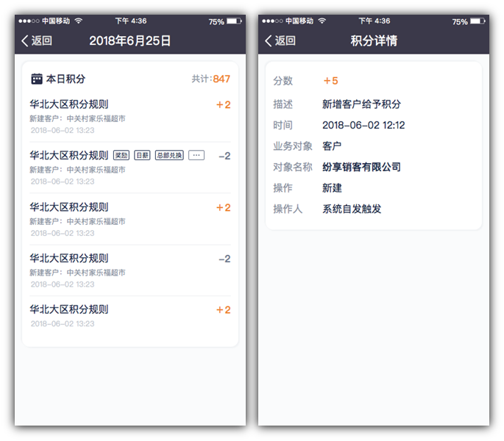Tap the description 新增客户给予积分
Image resolution: width=504 pixels, height=441 pixels.
point(361,104)
